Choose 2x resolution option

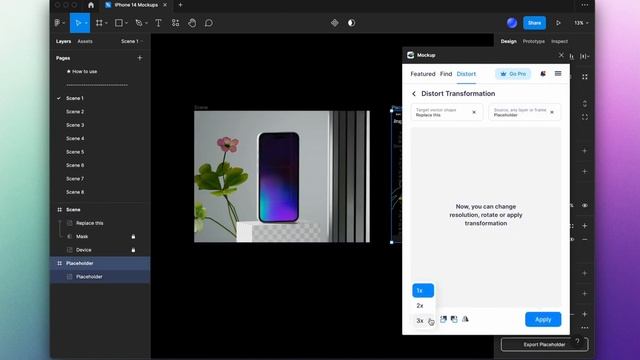tap(423, 305)
